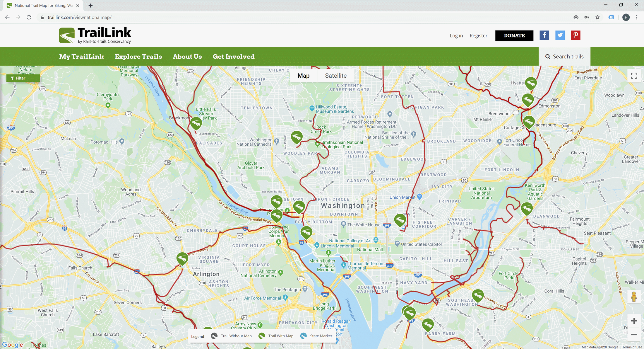This screenshot has height=349, width=644.
Task: Click the Filter button on map
Action: click(23, 78)
